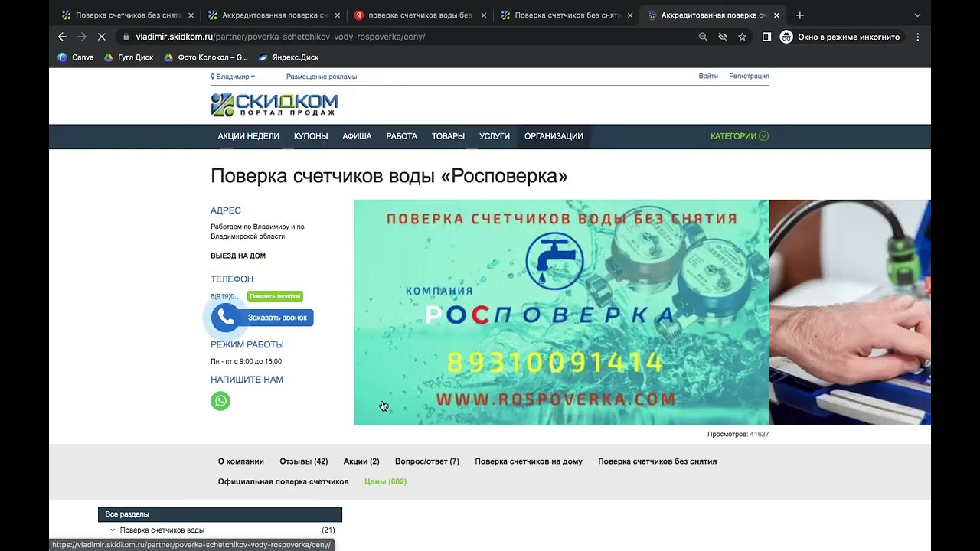Click the browser back arrow
The width and height of the screenshot is (980, 551).
point(63,37)
